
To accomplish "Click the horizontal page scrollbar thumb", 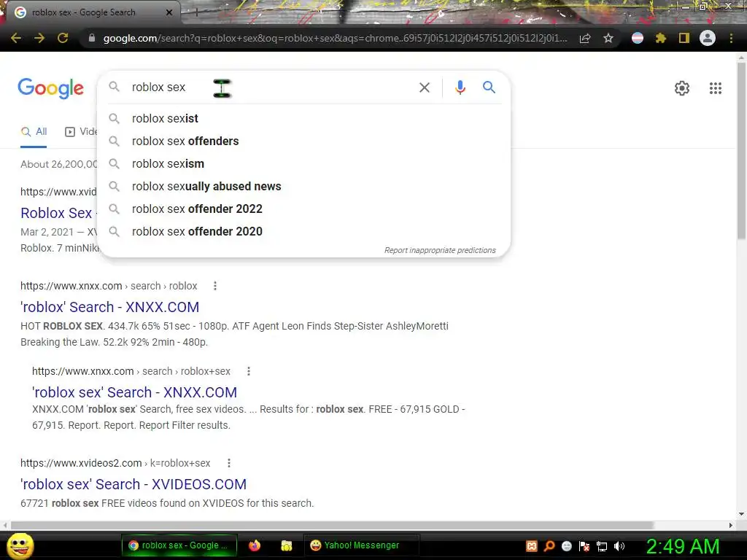I will (332, 525).
